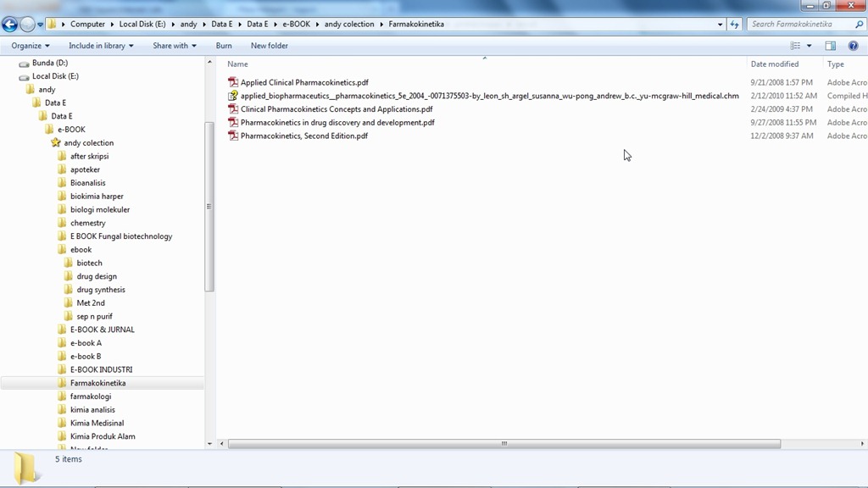868x488 pixels.
Task: Select Pharmacokinetics, Second Edition PDF icon
Action: [233, 136]
